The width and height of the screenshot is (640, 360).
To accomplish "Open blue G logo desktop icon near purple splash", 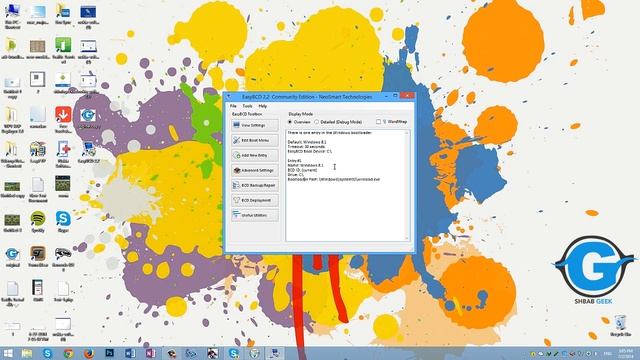I will 89,118.
